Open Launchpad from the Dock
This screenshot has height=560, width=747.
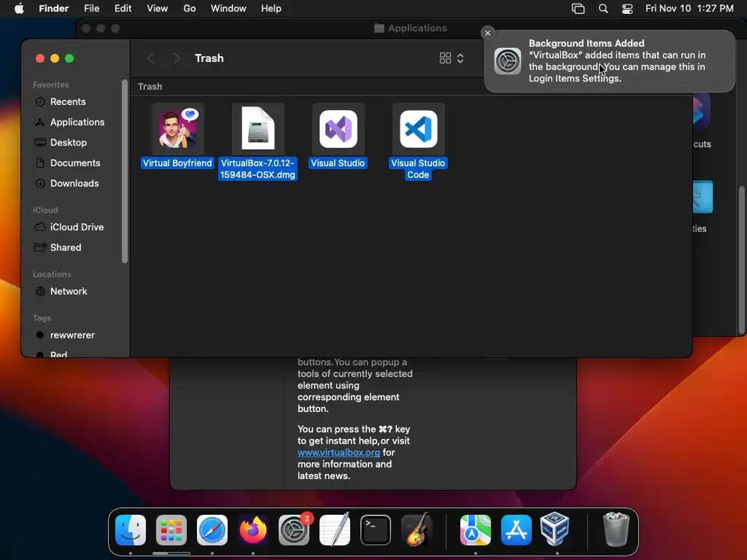[171, 529]
